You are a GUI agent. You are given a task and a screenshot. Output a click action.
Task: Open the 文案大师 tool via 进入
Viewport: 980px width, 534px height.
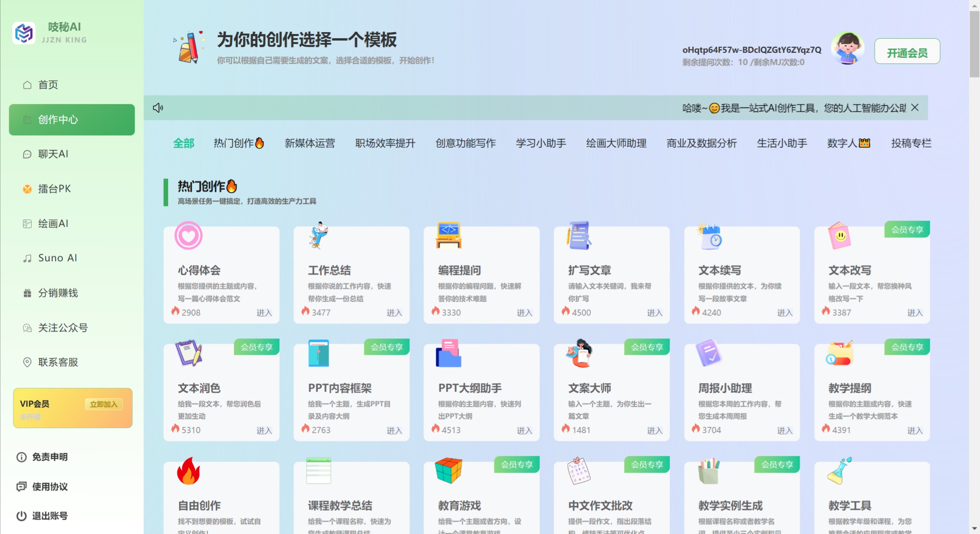pyautogui.click(x=655, y=430)
